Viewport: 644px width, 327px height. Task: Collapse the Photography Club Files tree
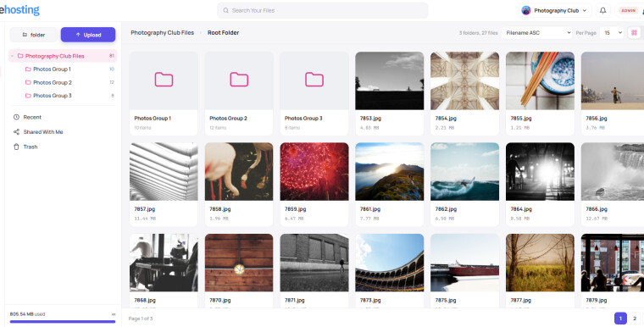(x=13, y=56)
